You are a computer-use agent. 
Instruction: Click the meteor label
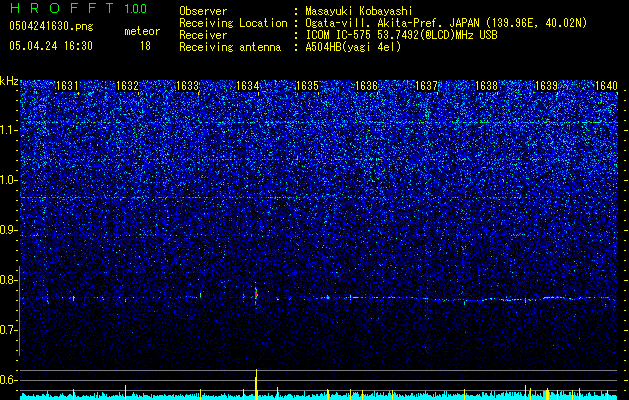point(142,31)
